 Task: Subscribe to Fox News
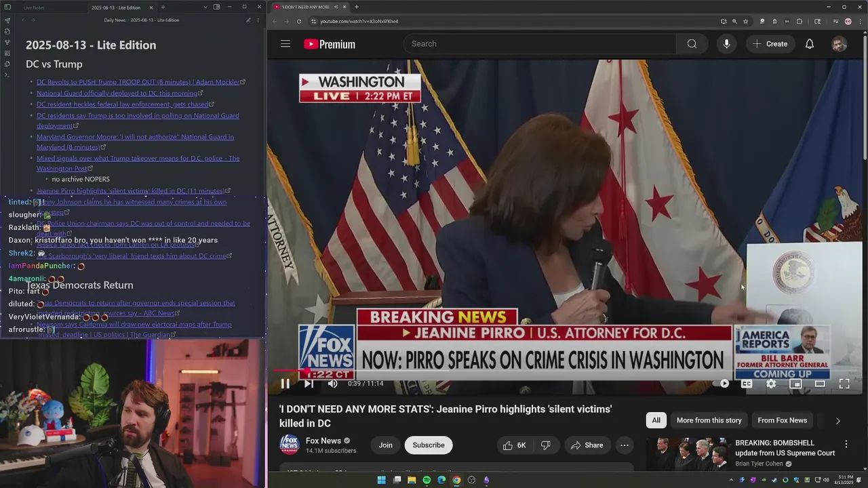pos(429,445)
